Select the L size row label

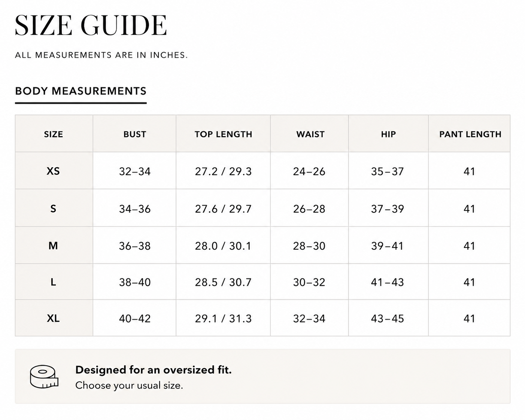coord(53,282)
